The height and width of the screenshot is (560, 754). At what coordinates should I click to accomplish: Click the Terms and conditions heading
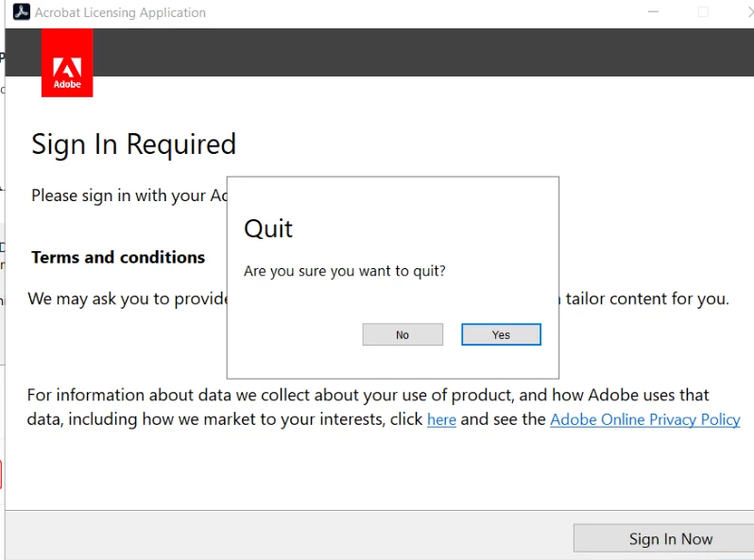pyautogui.click(x=118, y=257)
